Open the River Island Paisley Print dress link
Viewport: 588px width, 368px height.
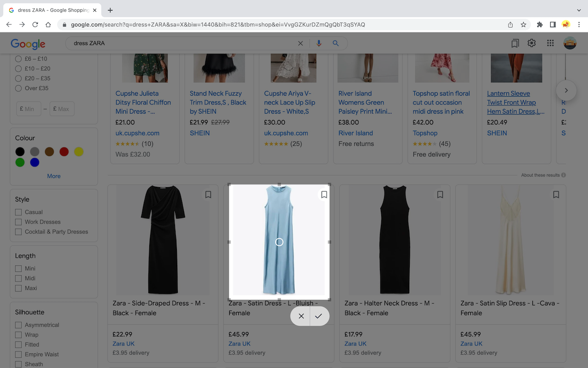coord(365,103)
